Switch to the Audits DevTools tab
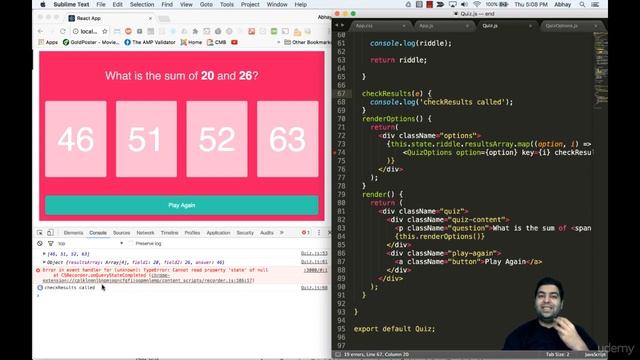 [267, 233]
